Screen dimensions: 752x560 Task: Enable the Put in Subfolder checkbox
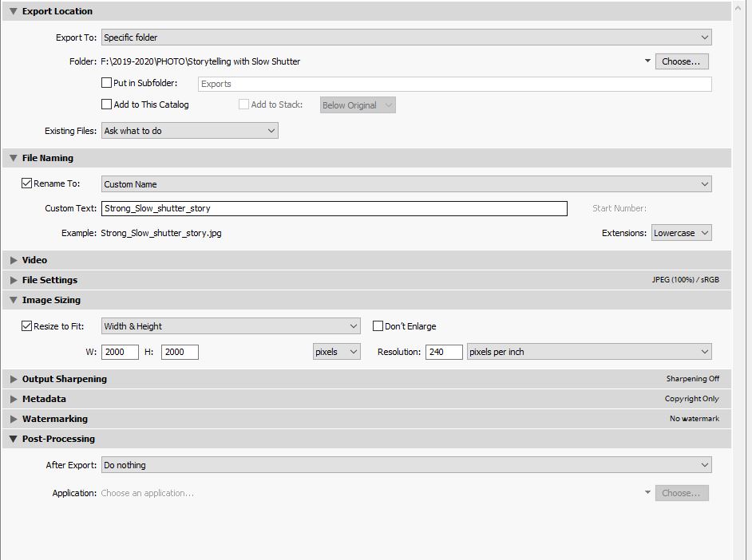pyautogui.click(x=107, y=83)
